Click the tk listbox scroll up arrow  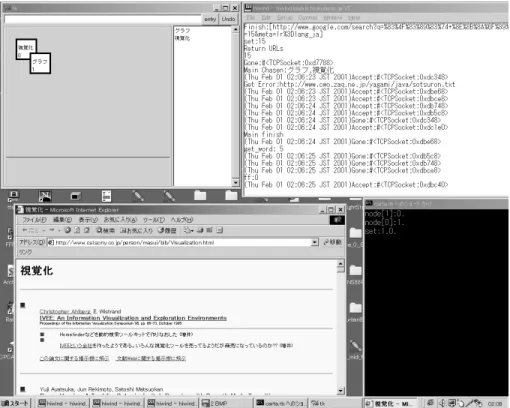[235, 30]
